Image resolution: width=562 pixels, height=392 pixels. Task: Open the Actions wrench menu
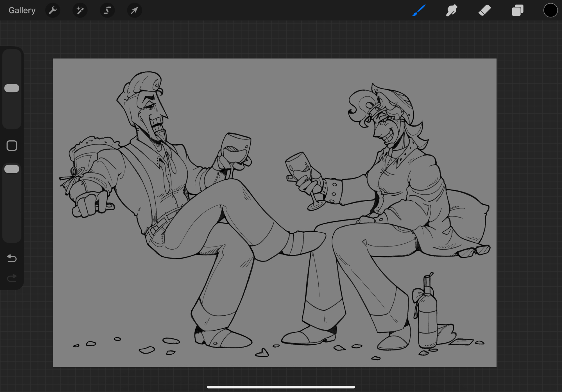(53, 10)
